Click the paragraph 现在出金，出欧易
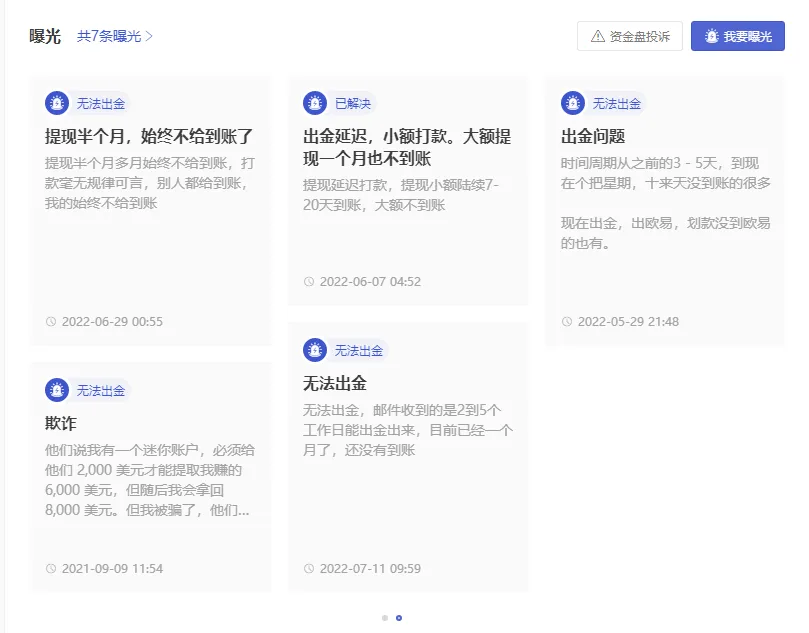Viewport: 809px width, 633px height. coord(666,233)
